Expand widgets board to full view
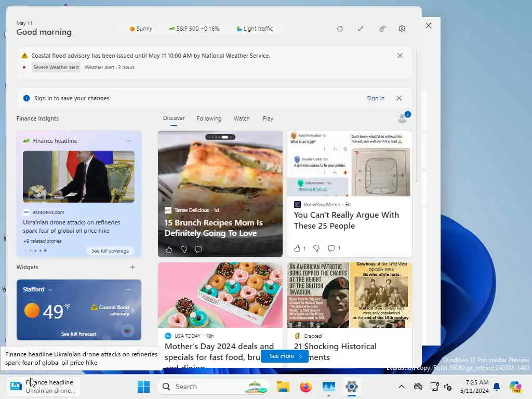The image size is (532, 399). click(x=361, y=29)
